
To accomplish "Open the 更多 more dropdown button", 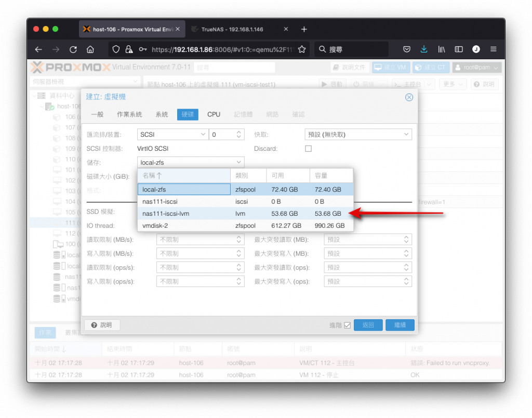I will click(x=453, y=84).
